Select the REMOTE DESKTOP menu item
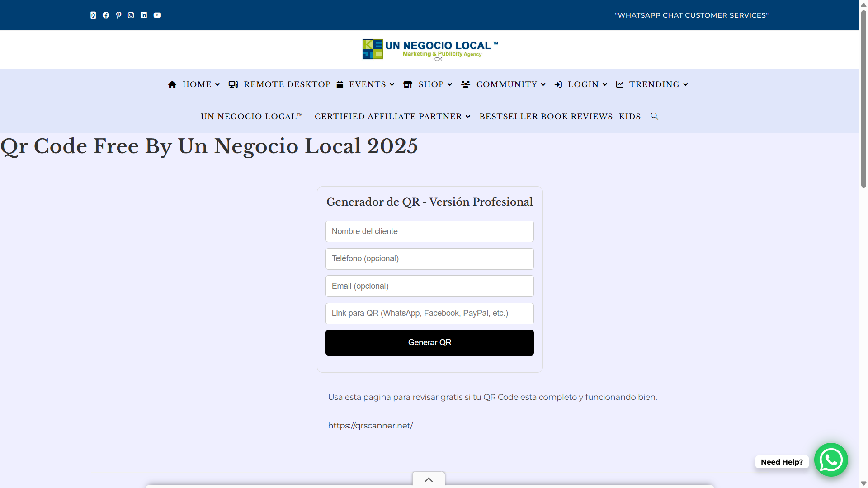Image resolution: width=868 pixels, height=488 pixels. coord(287,84)
